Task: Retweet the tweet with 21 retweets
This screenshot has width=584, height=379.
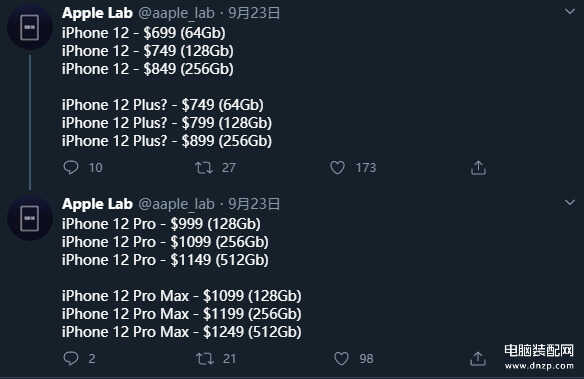Action: tap(204, 359)
